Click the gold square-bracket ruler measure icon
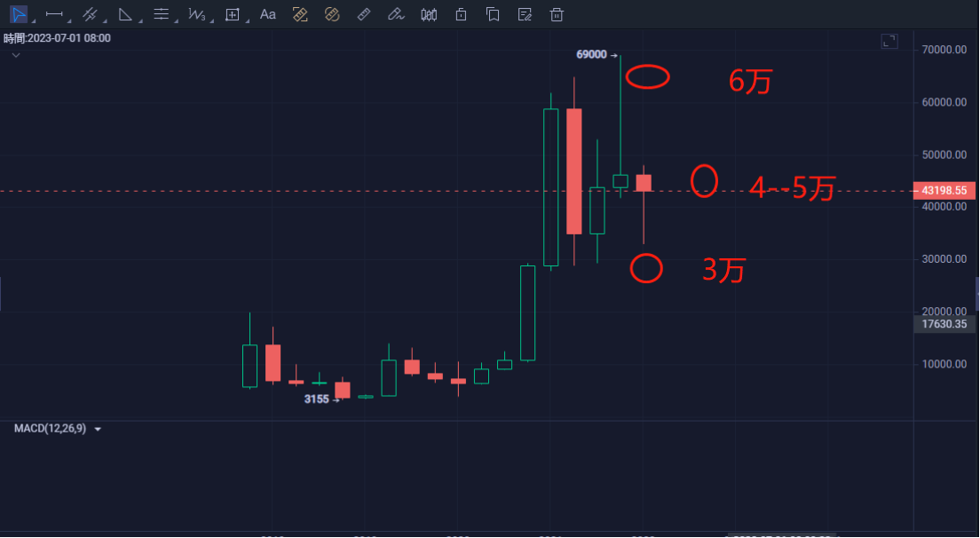This screenshot has height=538, width=980. coord(300,13)
